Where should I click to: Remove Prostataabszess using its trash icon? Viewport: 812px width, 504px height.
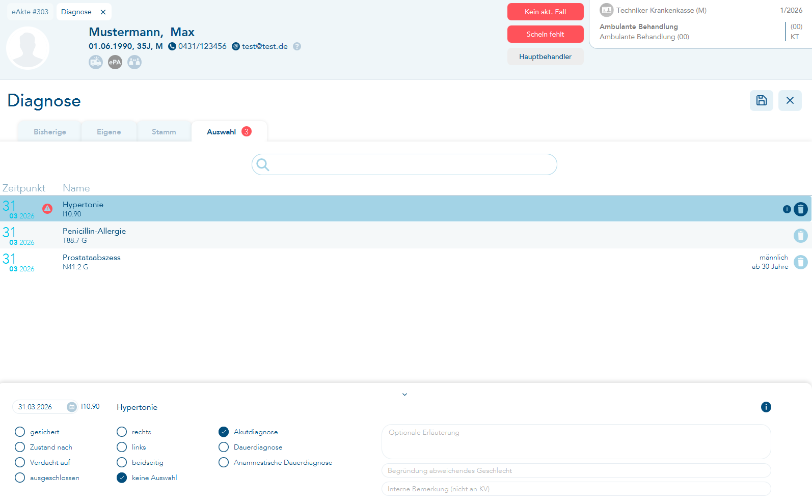tap(800, 262)
